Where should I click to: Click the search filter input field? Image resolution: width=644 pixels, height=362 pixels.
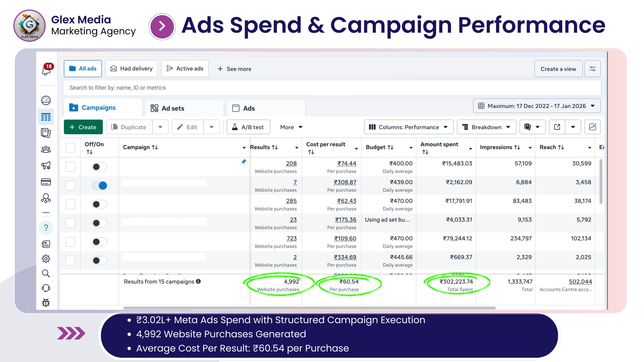coord(332,88)
